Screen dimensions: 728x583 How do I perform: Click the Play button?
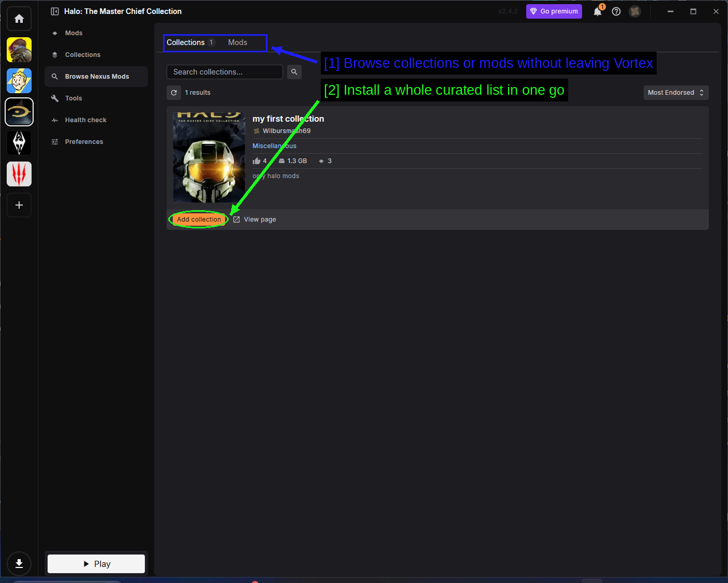96,564
